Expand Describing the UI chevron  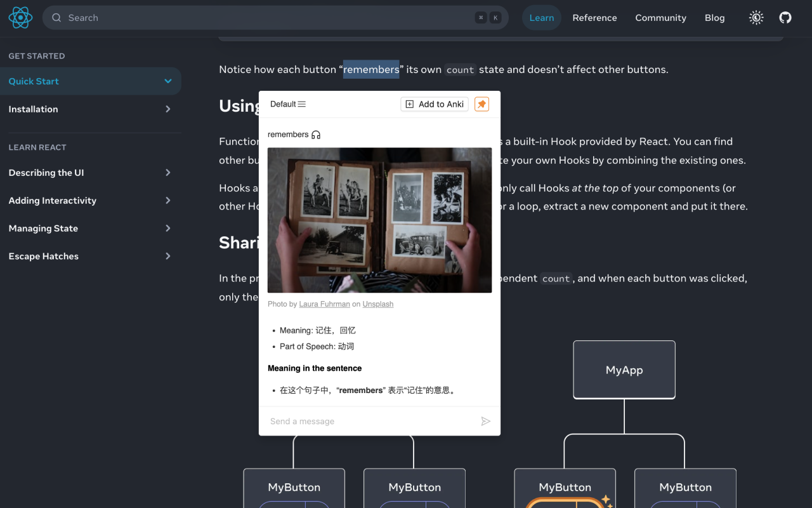point(168,173)
